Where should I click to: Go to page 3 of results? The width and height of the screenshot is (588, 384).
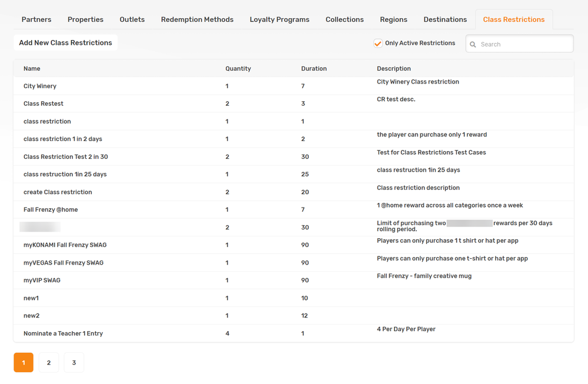tap(74, 363)
